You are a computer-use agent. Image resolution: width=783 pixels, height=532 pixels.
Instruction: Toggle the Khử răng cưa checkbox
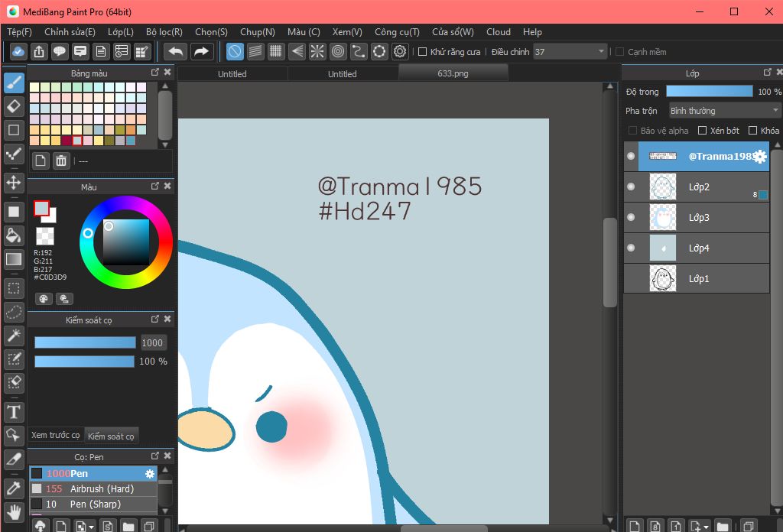[422, 52]
